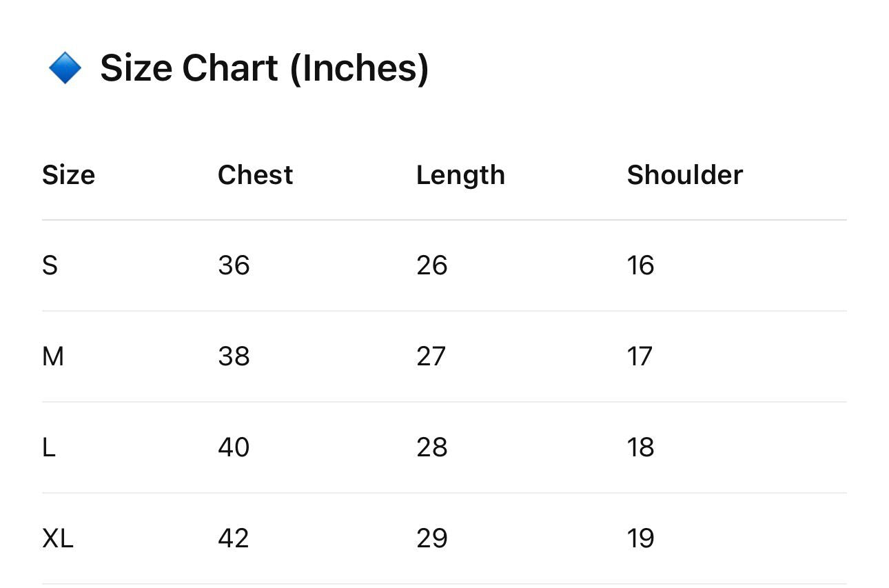Select chest value 38 for size M
The width and height of the screenshot is (889, 588).
coord(234,356)
